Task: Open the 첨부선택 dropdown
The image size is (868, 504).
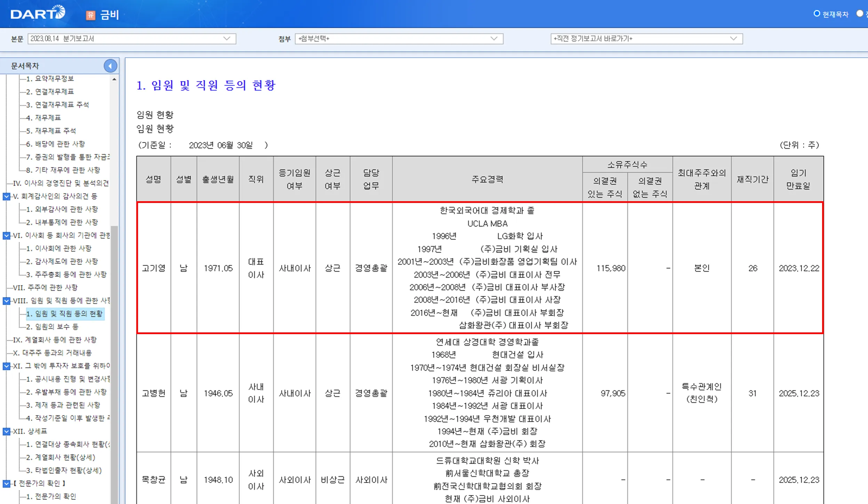Action: point(399,39)
